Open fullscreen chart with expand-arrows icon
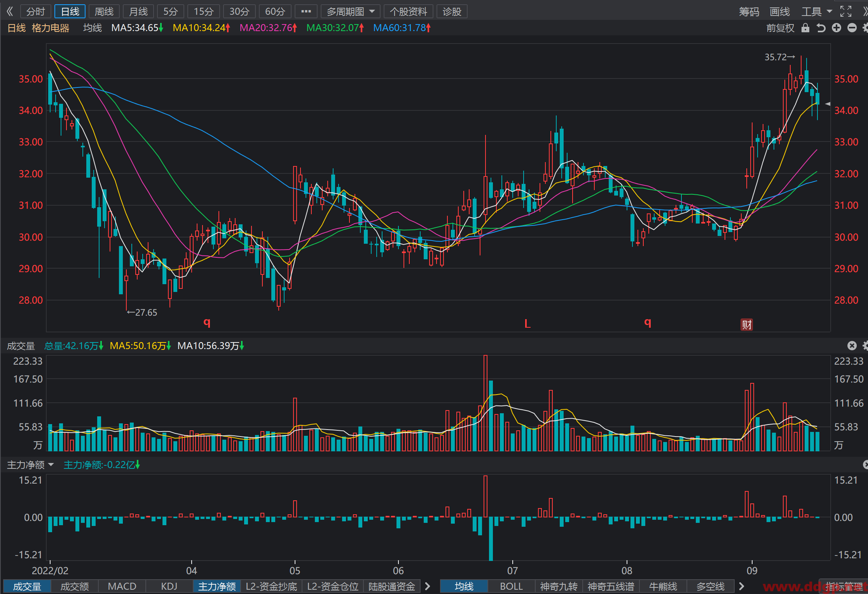Image resolution: width=868 pixels, height=594 pixels. click(846, 12)
